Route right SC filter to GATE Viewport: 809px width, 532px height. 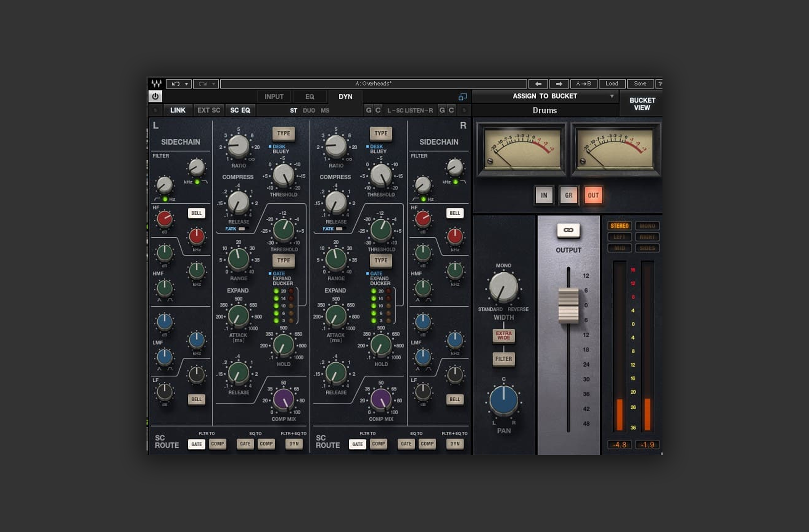(357, 444)
